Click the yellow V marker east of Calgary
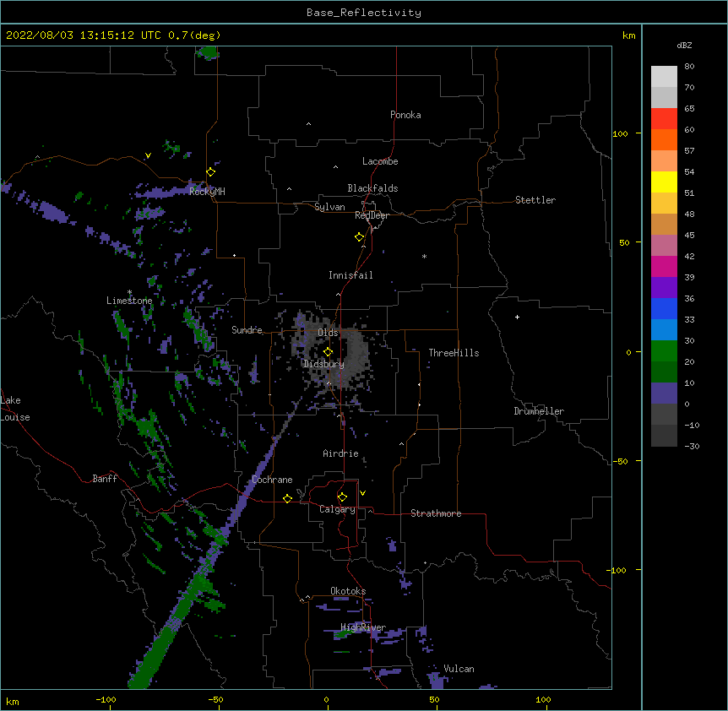 pos(362,493)
